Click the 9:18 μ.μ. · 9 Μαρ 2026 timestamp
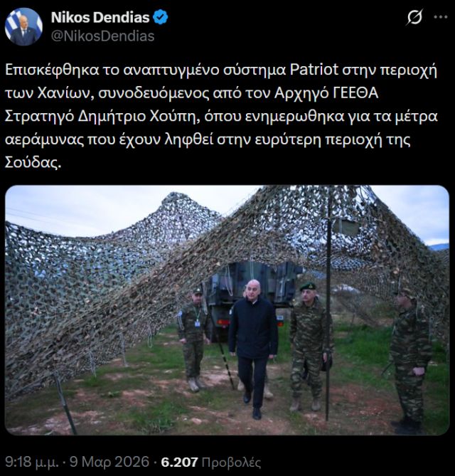This screenshot has width=455, height=476. pos(77,462)
